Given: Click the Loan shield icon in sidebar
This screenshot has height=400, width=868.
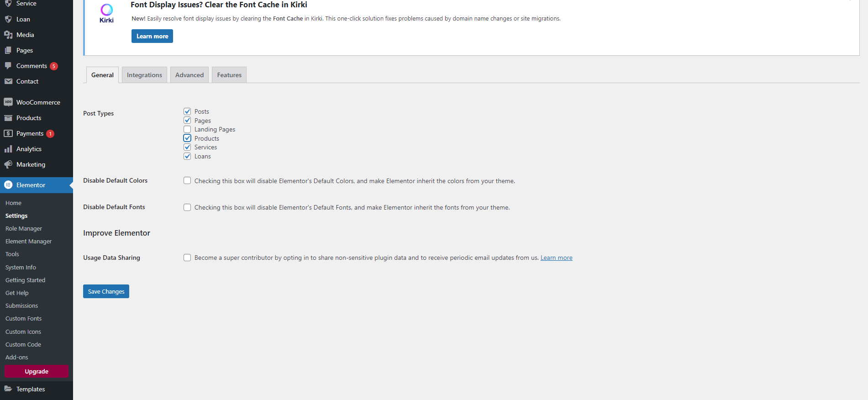Looking at the screenshot, I should pos(8,19).
